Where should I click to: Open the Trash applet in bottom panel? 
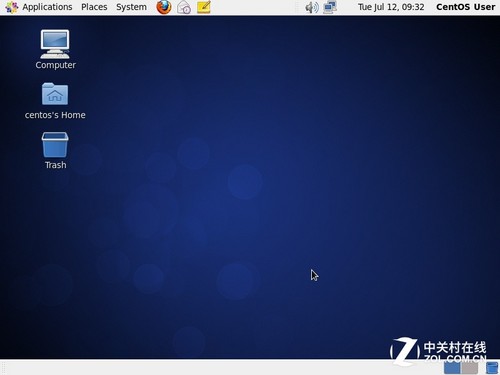(x=492, y=368)
